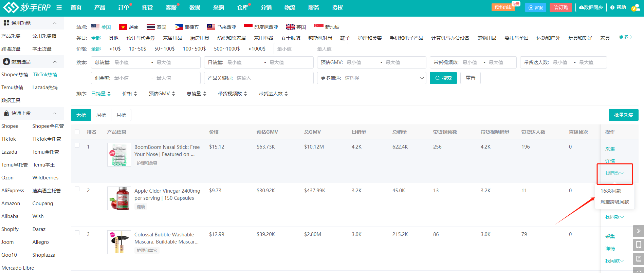This screenshot has height=273, width=644.
Task: Click the 批量采集 button
Action: tap(624, 115)
